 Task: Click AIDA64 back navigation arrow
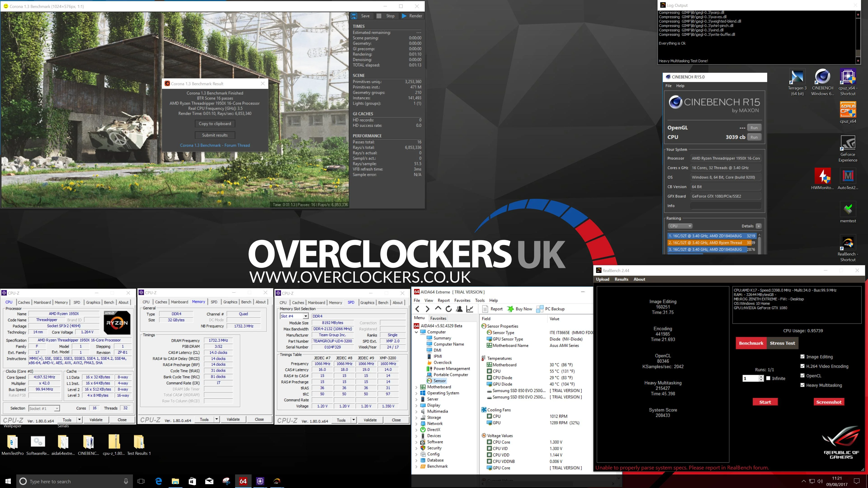tap(417, 309)
